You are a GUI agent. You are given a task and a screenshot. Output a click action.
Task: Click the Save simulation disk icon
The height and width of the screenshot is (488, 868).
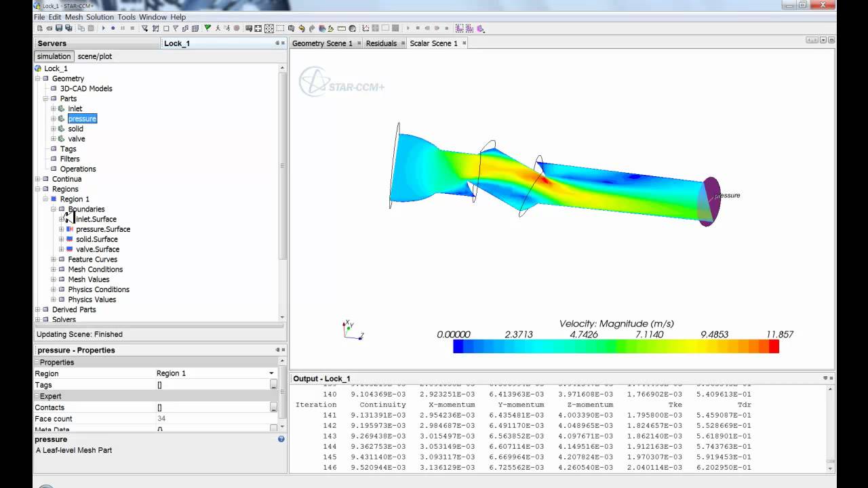click(59, 28)
